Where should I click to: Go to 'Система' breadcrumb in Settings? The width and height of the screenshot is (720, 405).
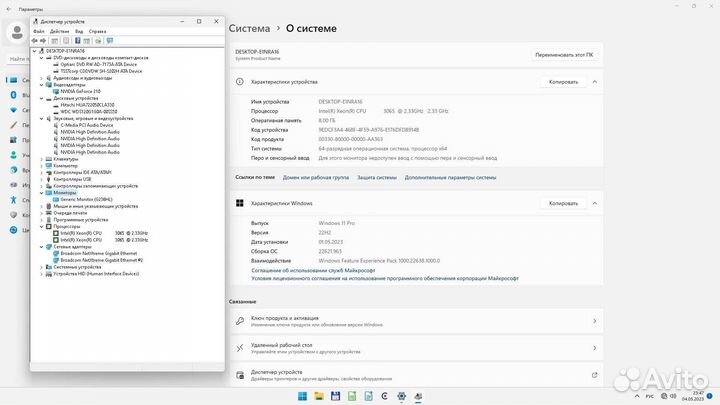click(x=249, y=28)
